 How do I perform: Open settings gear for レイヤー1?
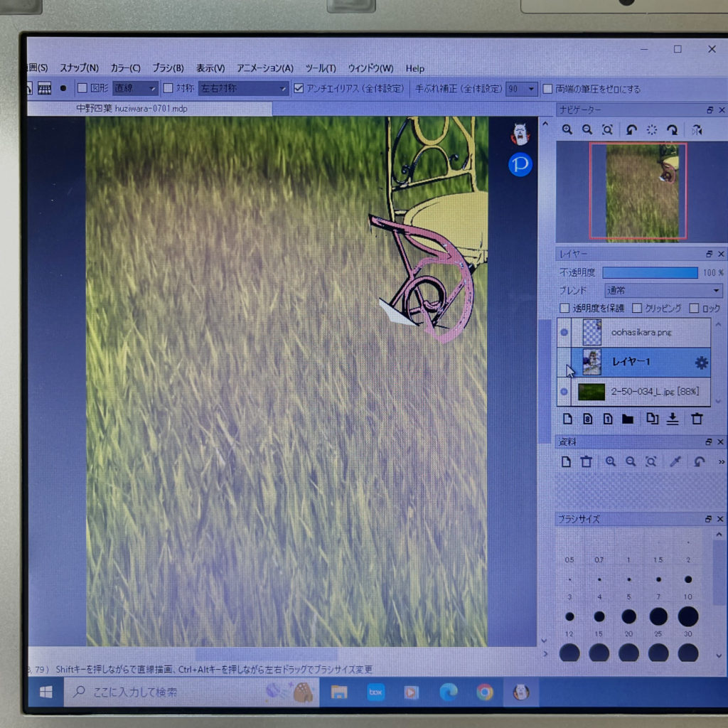(701, 363)
